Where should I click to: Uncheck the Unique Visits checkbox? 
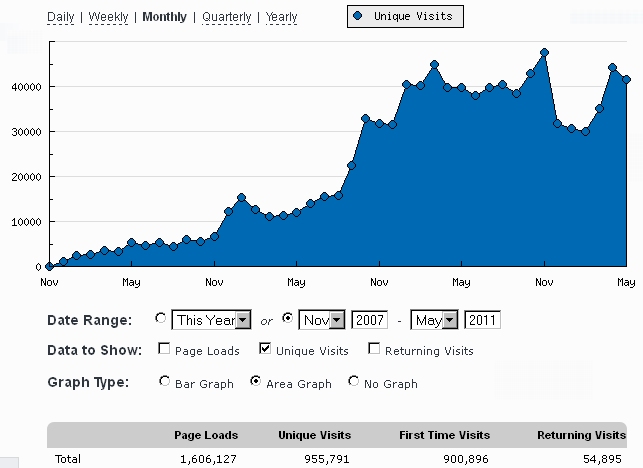[x=265, y=350]
